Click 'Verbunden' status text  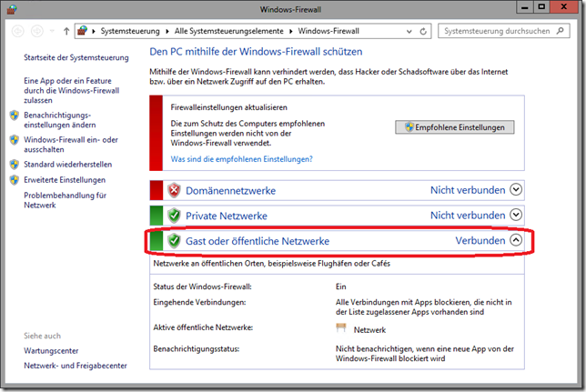pos(480,241)
